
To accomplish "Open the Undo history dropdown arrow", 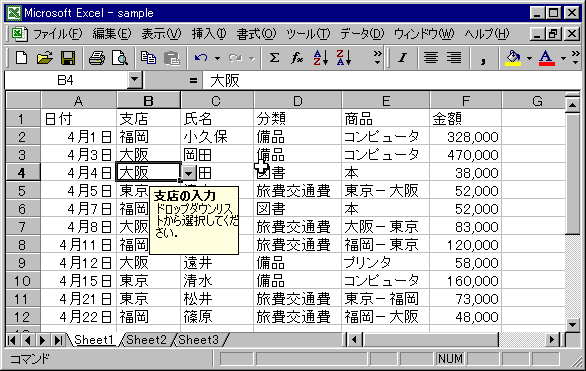I will point(217,58).
